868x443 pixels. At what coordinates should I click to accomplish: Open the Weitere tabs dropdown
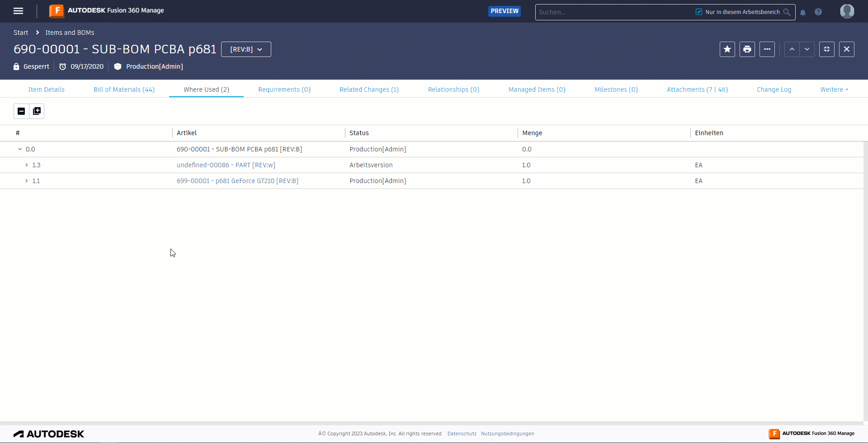834,90
